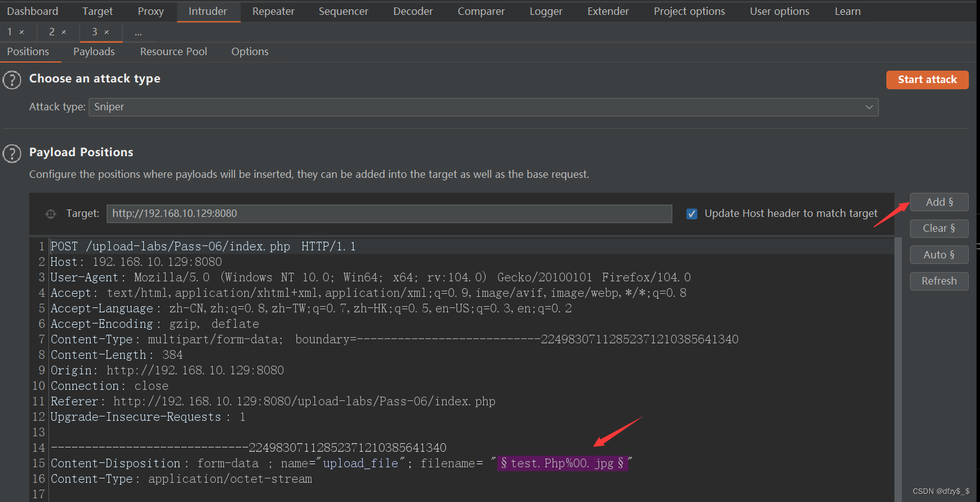Open Project options tab
Screen dimensions: 980x502
point(689,11)
